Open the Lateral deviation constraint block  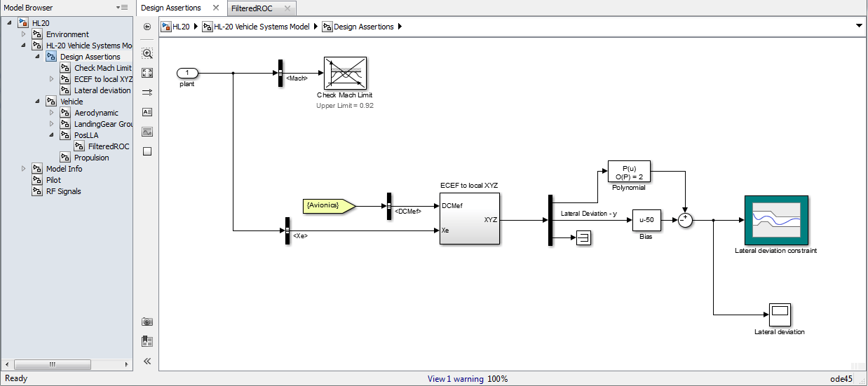pyautogui.click(x=776, y=221)
